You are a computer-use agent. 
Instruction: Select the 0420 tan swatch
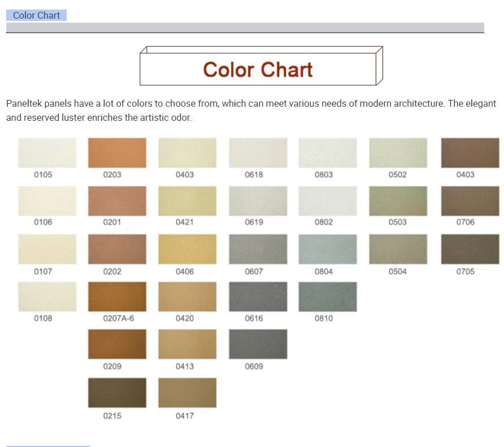coord(188,297)
